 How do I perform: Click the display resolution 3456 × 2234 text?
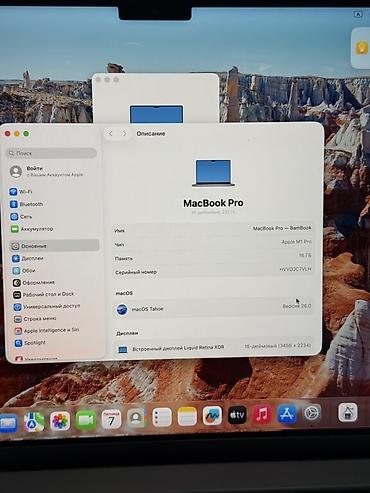pyautogui.click(x=278, y=346)
